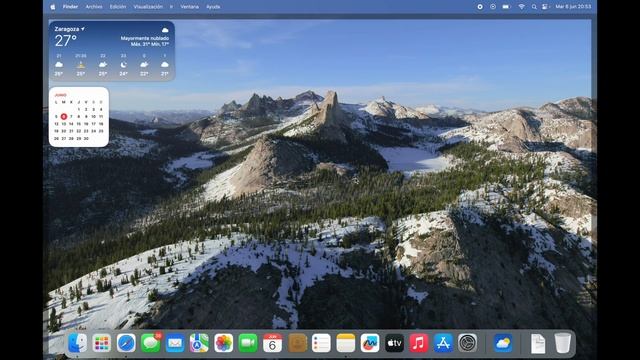Open the Edición menu

pyautogui.click(x=118, y=7)
